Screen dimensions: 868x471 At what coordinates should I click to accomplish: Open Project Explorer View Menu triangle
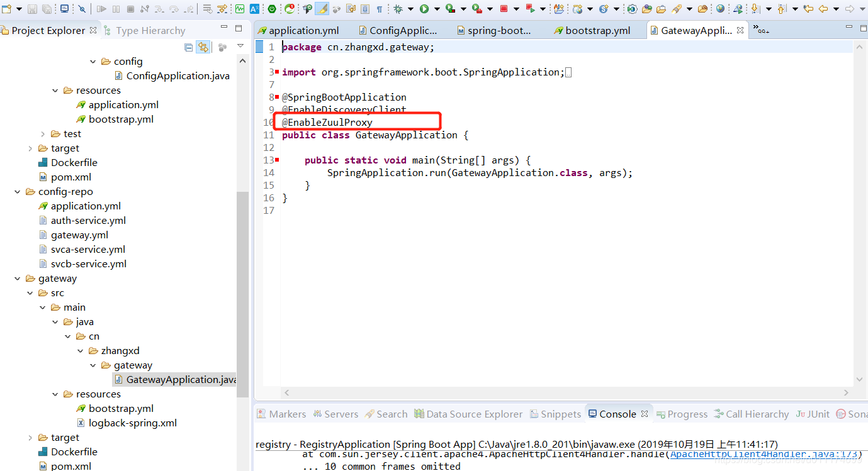(x=240, y=46)
